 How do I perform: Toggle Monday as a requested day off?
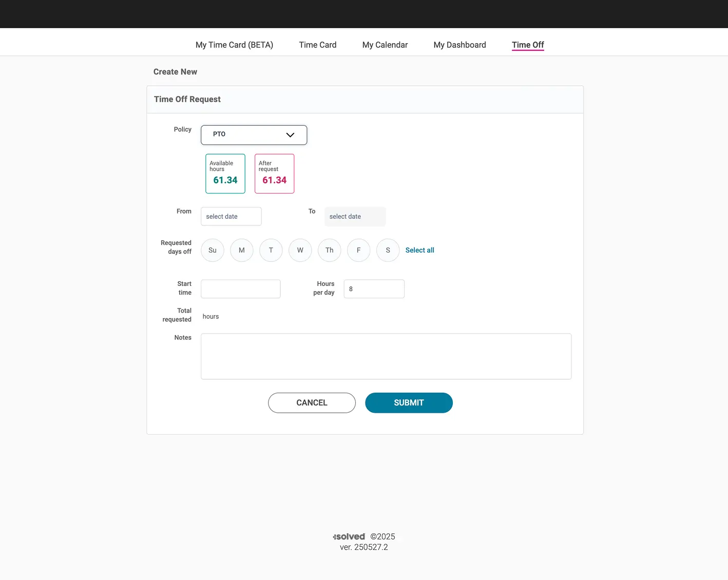click(x=241, y=250)
